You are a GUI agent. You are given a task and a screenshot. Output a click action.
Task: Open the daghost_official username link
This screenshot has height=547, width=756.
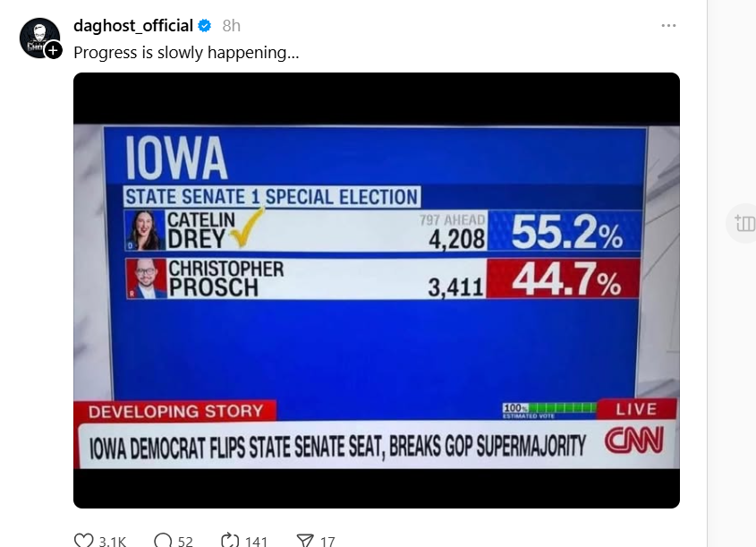click(x=133, y=25)
